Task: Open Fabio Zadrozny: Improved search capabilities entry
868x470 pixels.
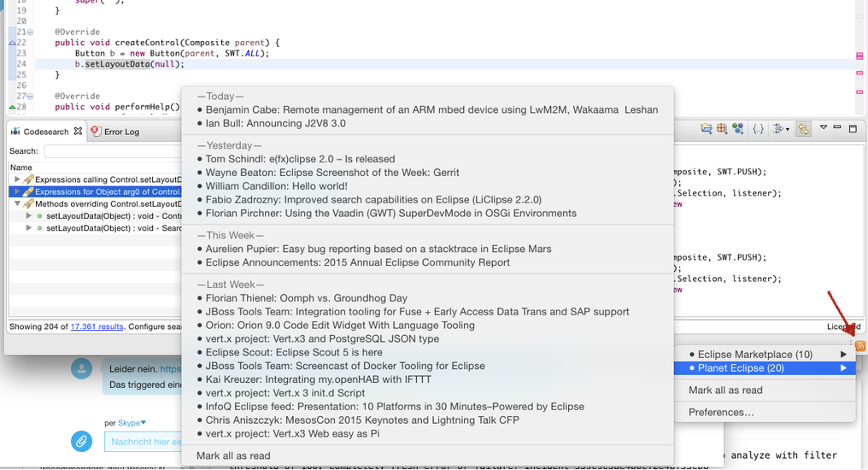Action: [x=427, y=200]
